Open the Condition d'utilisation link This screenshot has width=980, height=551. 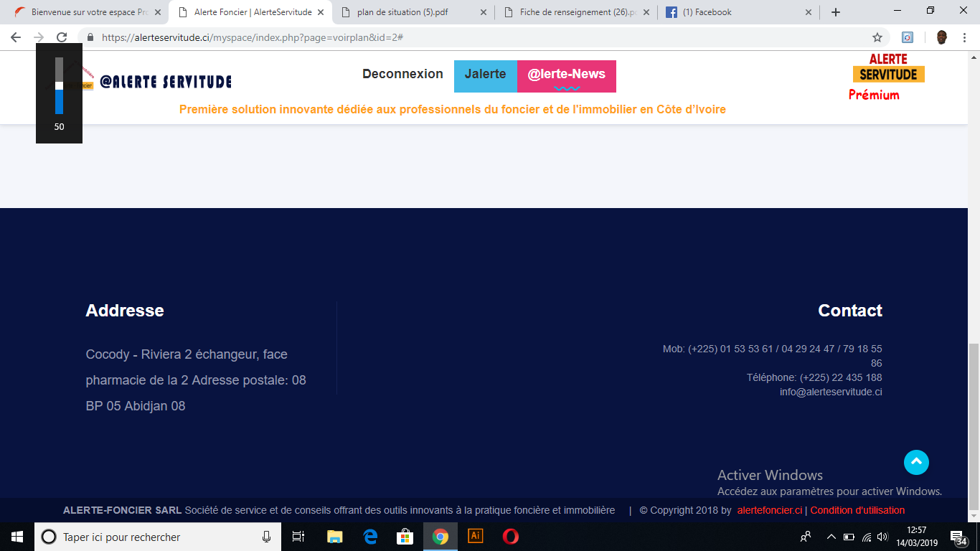tap(857, 510)
